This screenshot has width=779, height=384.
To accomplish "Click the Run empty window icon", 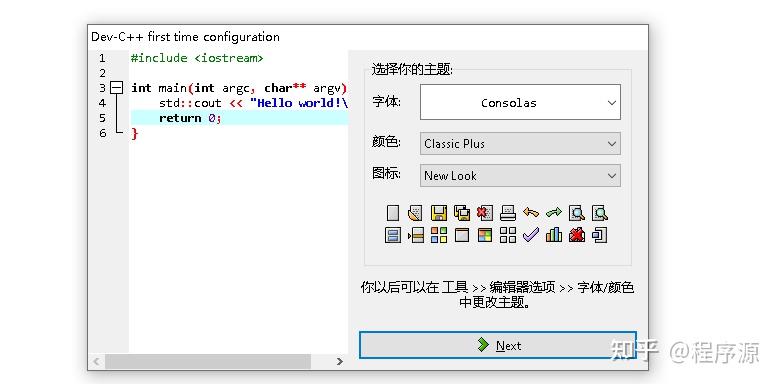I will (x=462, y=235).
